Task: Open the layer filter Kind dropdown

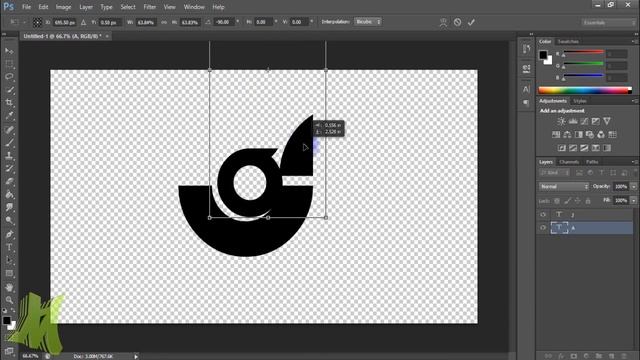Action: tap(555, 173)
